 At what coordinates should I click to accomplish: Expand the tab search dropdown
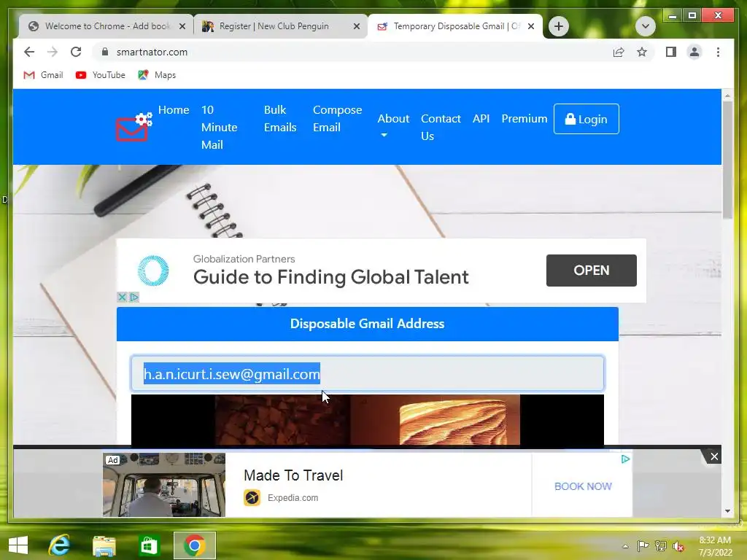(646, 26)
